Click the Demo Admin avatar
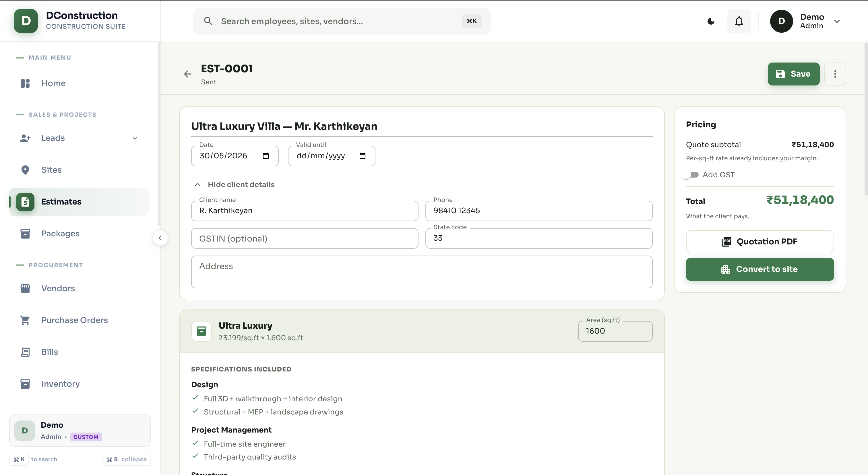 [x=781, y=21]
